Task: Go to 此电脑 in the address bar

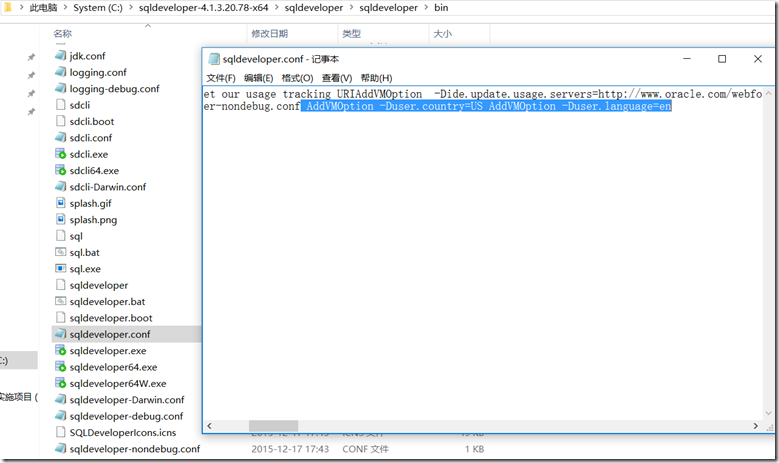Action: click(43, 8)
